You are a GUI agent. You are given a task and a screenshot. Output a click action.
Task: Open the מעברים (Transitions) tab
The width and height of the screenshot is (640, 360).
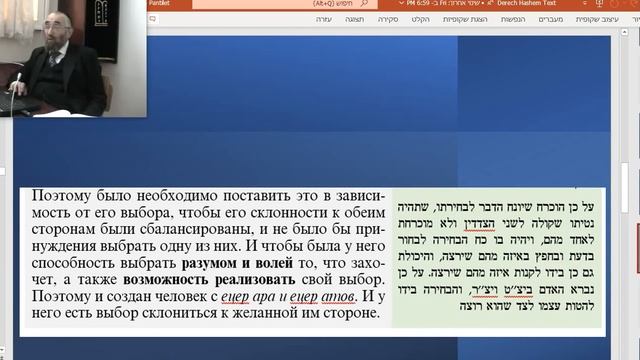[x=551, y=19]
